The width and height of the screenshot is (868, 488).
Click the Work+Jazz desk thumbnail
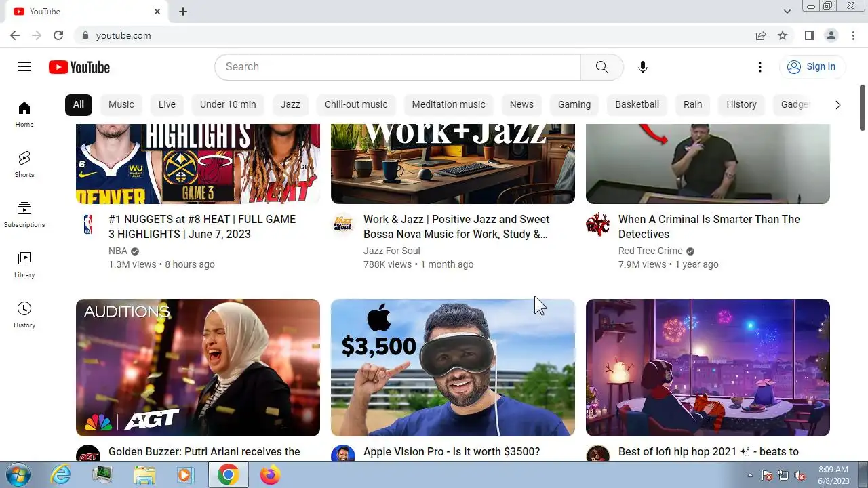point(453,164)
